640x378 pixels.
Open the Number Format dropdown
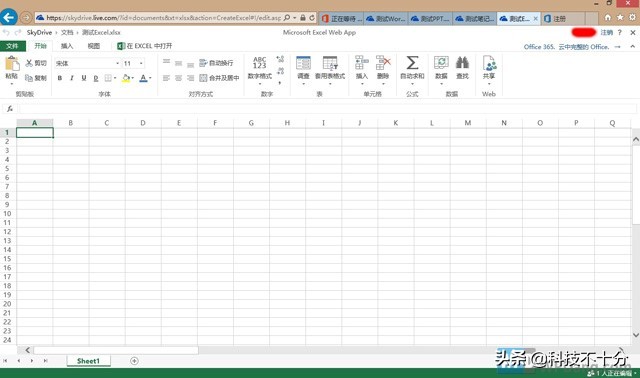click(260, 70)
